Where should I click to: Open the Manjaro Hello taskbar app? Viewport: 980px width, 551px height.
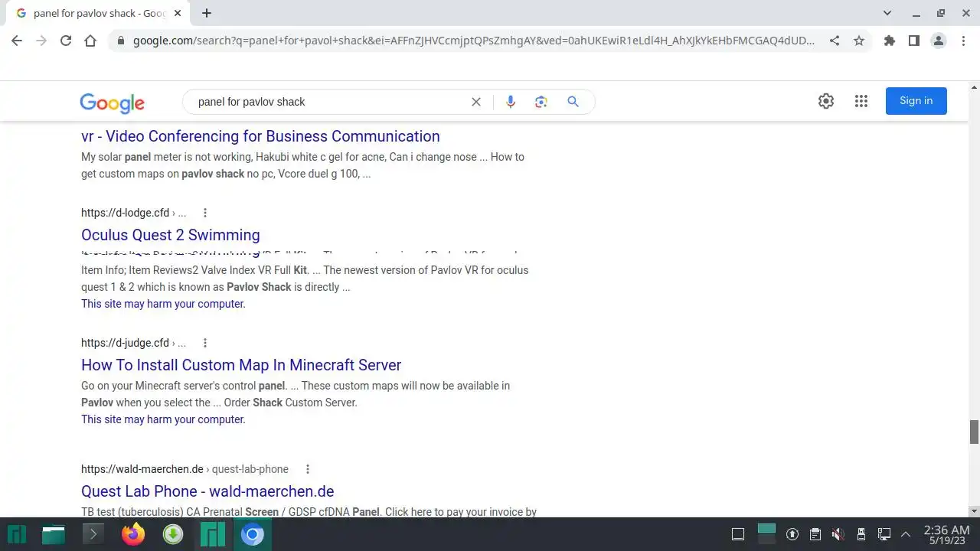click(x=213, y=534)
